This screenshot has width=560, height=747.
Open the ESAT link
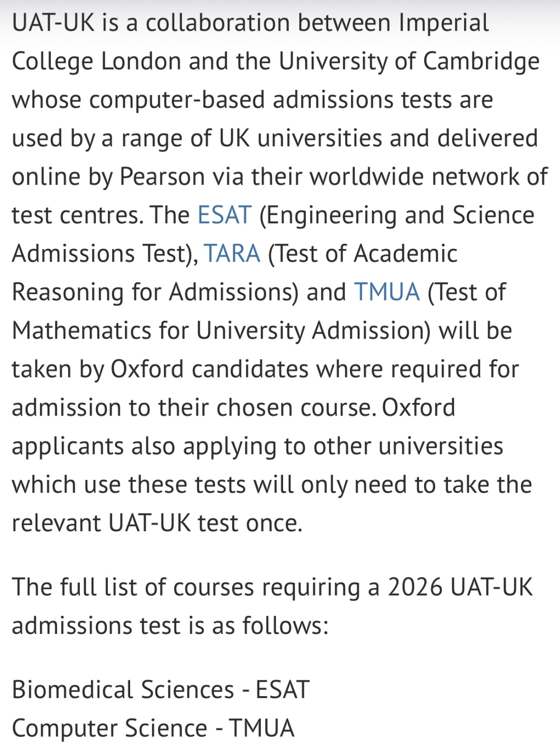pyautogui.click(x=225, y=215)
